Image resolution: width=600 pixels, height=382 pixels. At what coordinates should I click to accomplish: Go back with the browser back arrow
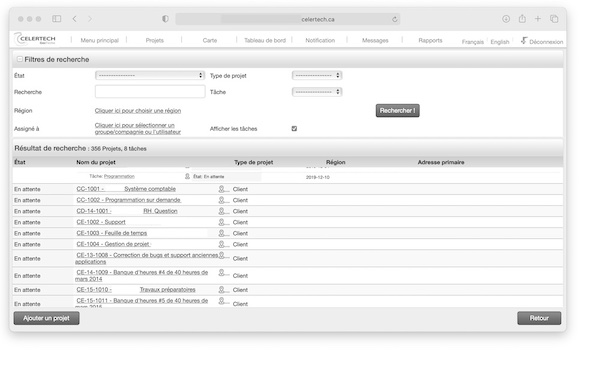[x=75, y=19]
